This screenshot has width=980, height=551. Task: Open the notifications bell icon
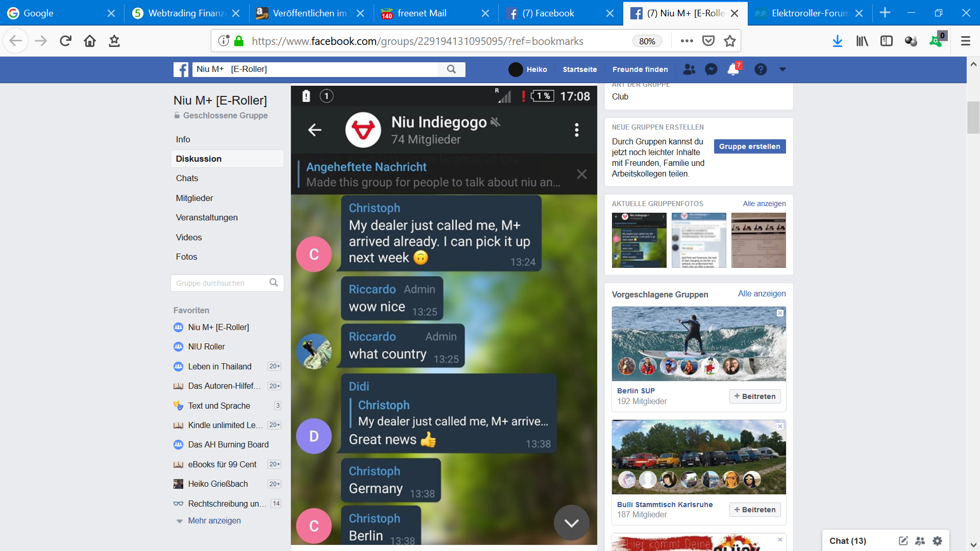coord(733,69)
